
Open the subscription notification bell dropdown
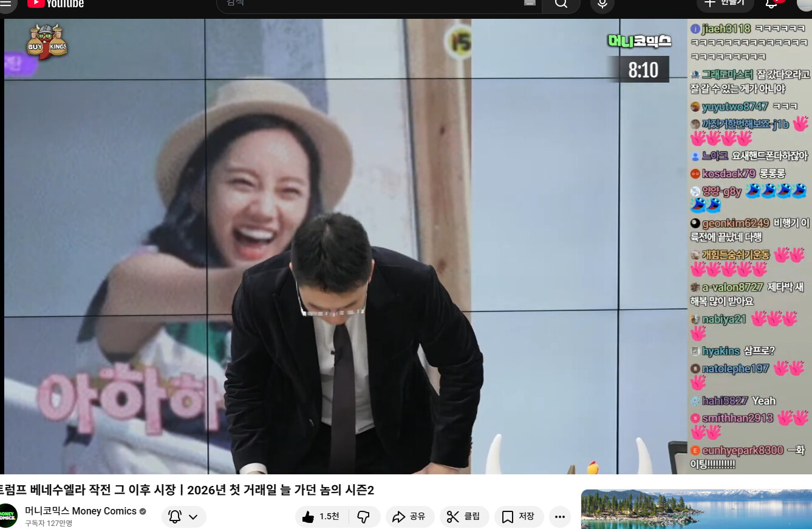coord(184,517)
